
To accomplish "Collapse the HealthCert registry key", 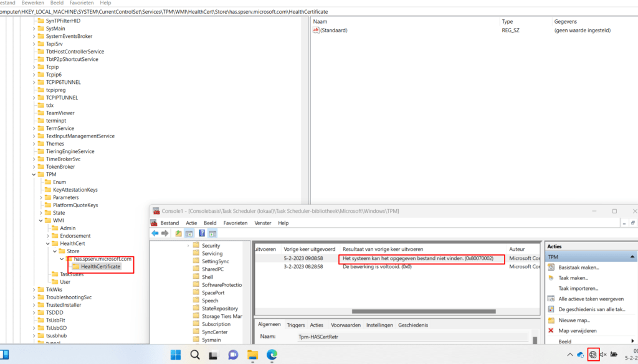I will [x=48, y=243].
